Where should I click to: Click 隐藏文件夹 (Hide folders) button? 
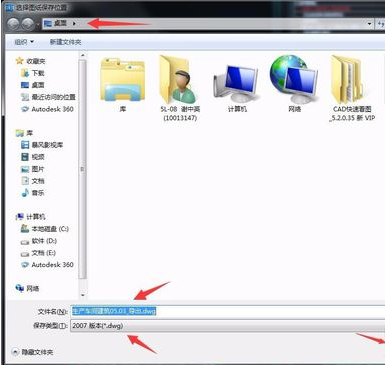32,352
